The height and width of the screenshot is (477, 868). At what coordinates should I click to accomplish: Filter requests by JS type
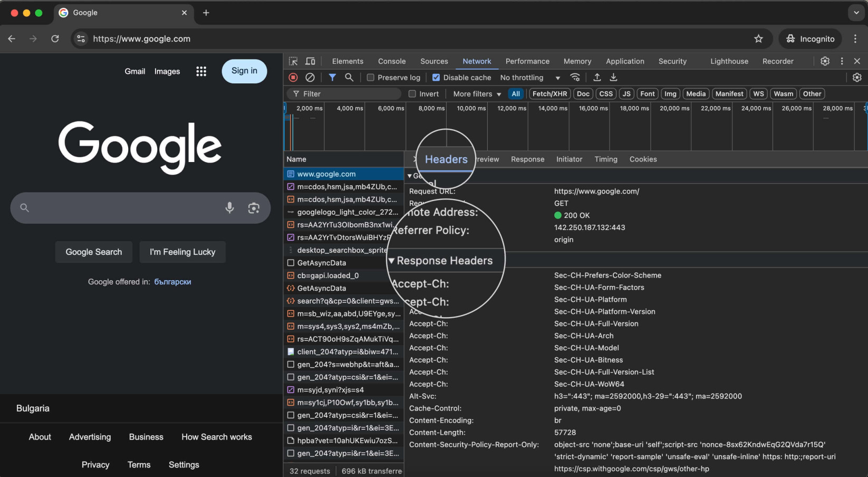[x=626, y=94]
